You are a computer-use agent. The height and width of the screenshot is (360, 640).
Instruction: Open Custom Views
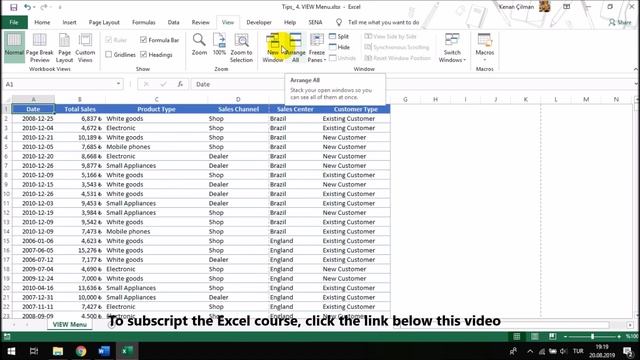85,47
